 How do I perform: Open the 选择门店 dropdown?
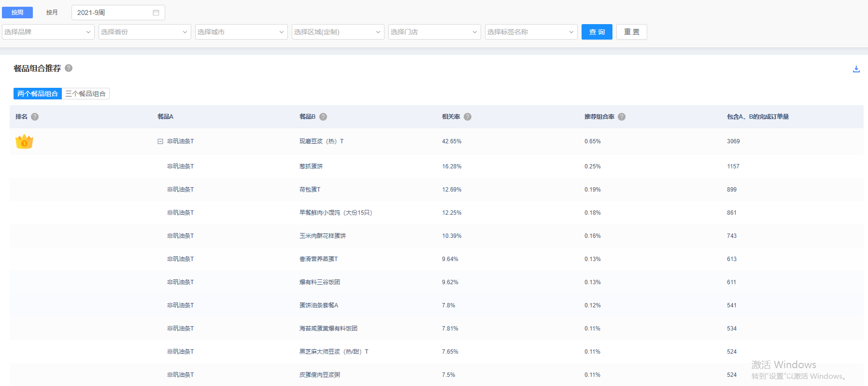pos(435,32)
